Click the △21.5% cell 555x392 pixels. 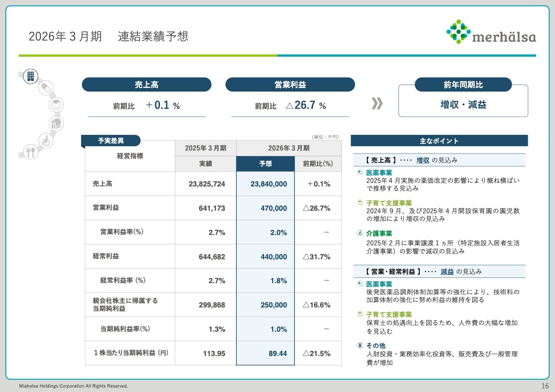(317, 354)
